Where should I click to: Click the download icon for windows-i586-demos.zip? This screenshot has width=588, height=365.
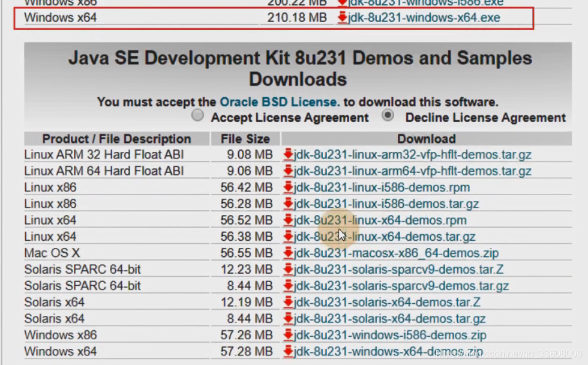pos(288,334)
